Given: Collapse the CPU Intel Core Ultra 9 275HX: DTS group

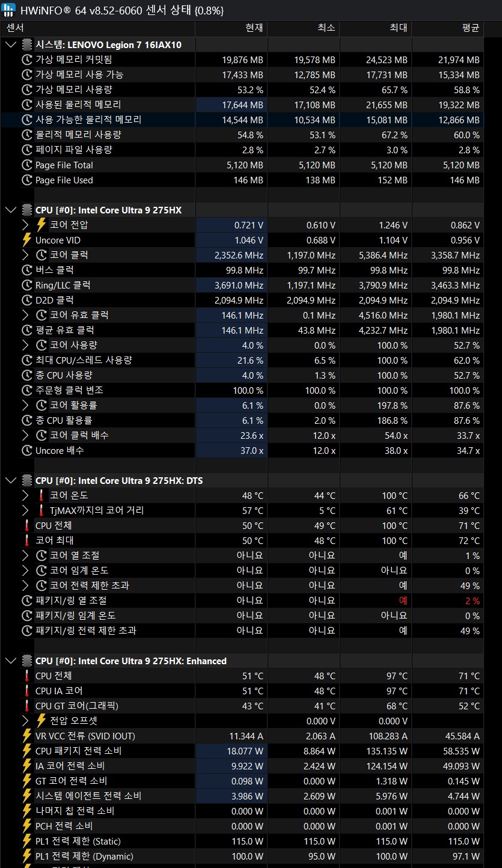Looking at the screenshot, I should coord(11,480).
